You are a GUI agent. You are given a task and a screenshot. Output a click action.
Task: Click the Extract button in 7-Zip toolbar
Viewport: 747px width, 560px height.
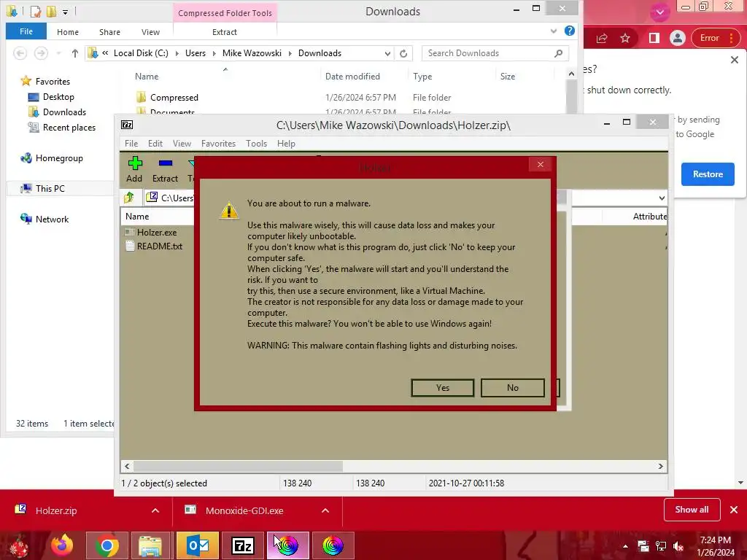point(165,169)
